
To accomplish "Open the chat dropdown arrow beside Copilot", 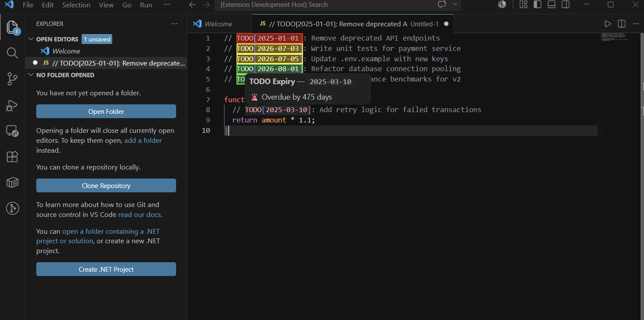I will tap(455, 4).
